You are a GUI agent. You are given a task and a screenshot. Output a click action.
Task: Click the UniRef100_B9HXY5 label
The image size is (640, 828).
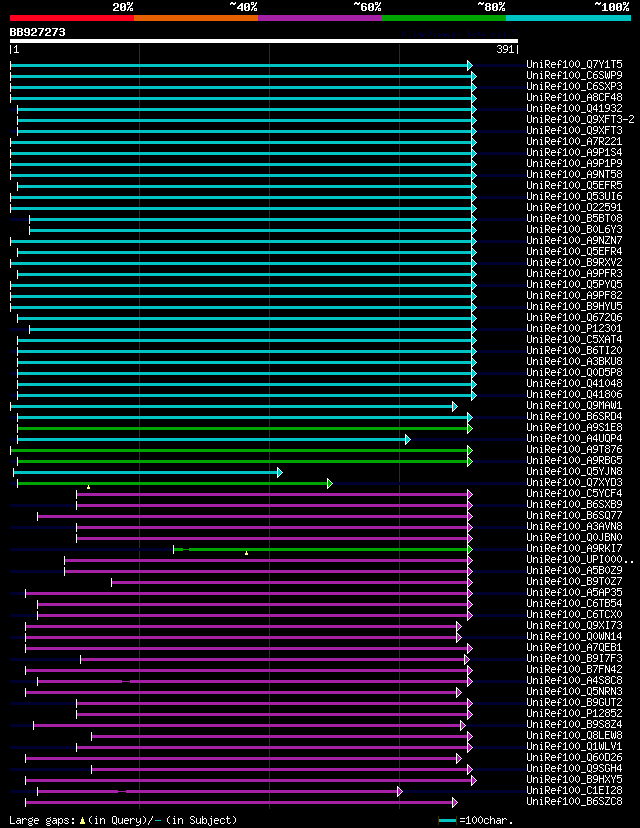pos(574,779)
